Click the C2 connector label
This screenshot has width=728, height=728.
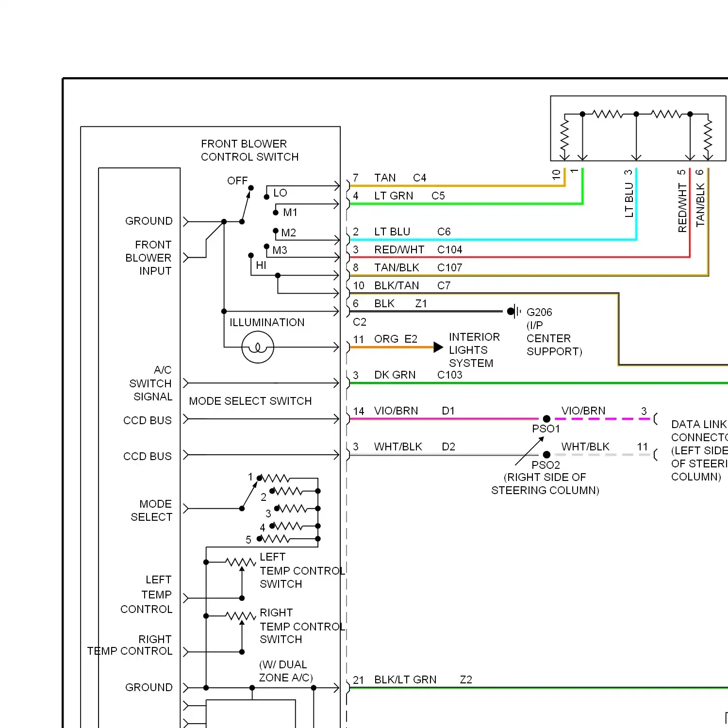[x=360, y=322]
